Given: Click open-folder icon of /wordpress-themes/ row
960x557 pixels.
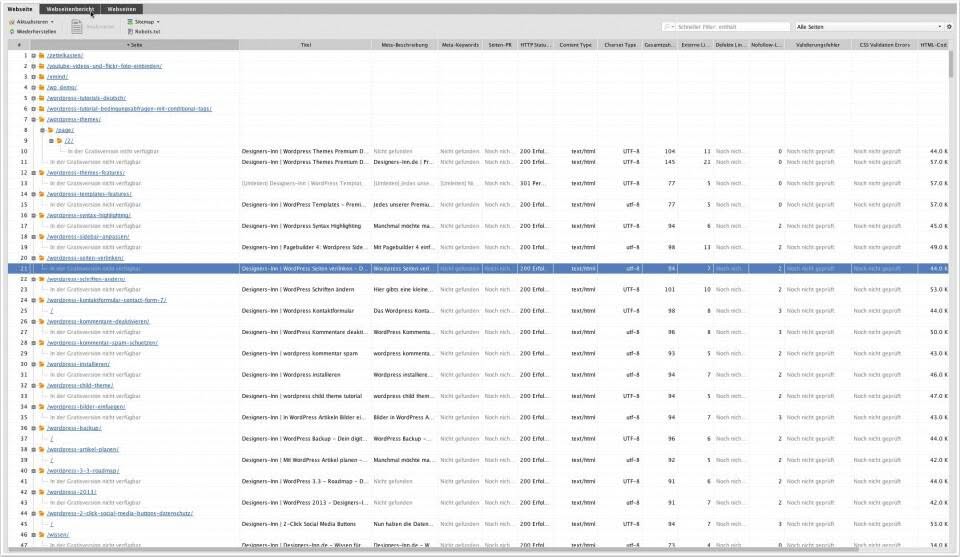Looking at the screenshot, I should [x=42, y=119].
